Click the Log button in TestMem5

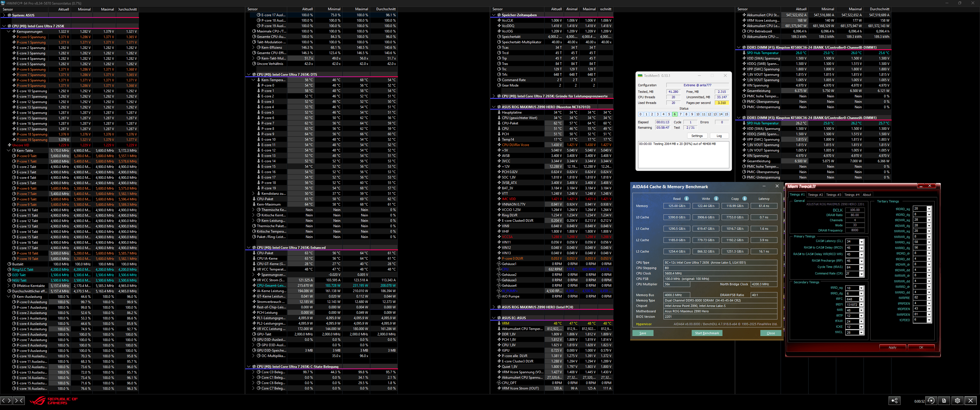[x=719, y=136]
